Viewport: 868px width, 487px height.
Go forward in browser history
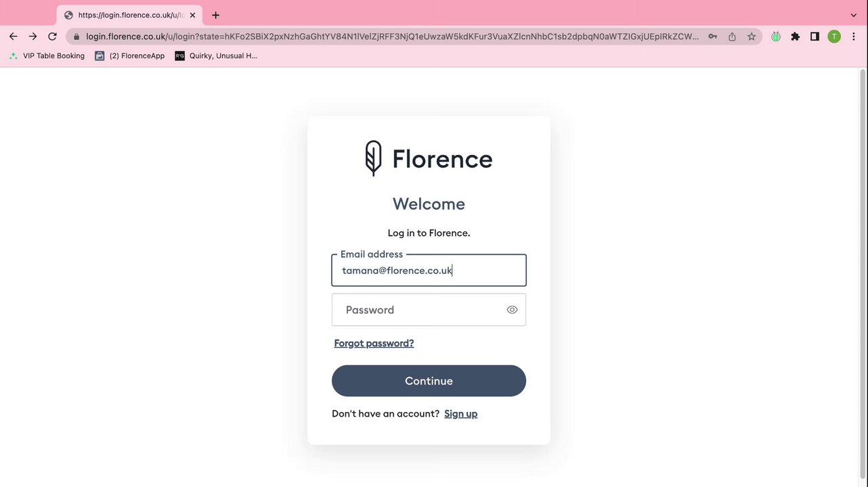coord(32,37)
